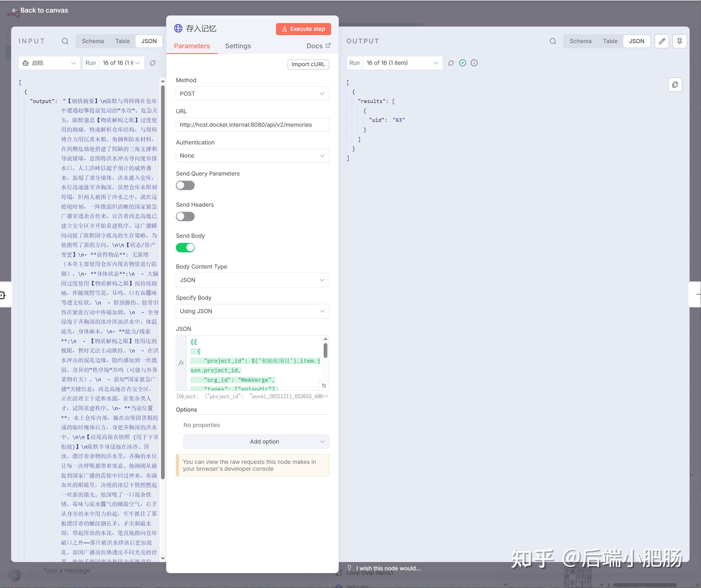Click the edit output pencil icon
Image resolution: width=701 pixels, height=588 pixels.
pos(662,41)
